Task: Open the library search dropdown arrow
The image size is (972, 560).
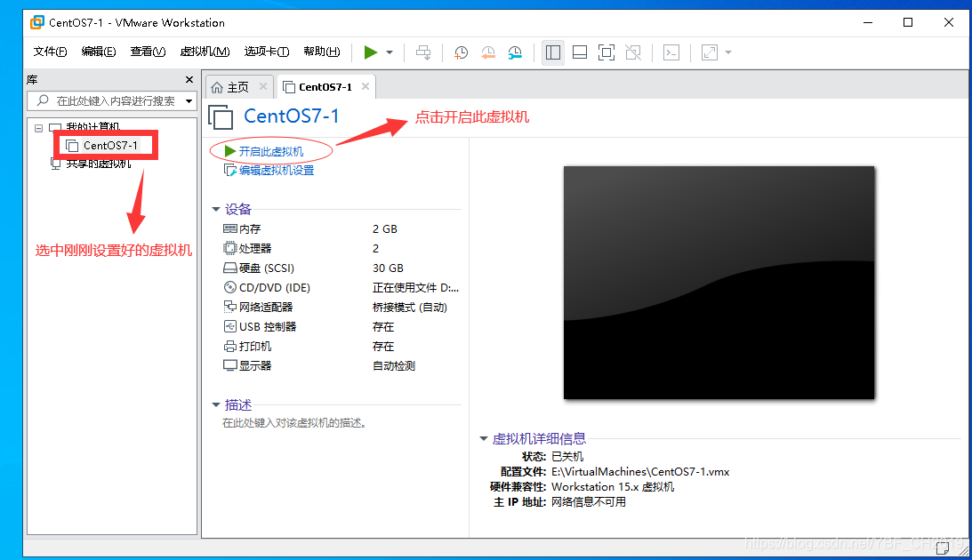Action: (x=189, y=101)
